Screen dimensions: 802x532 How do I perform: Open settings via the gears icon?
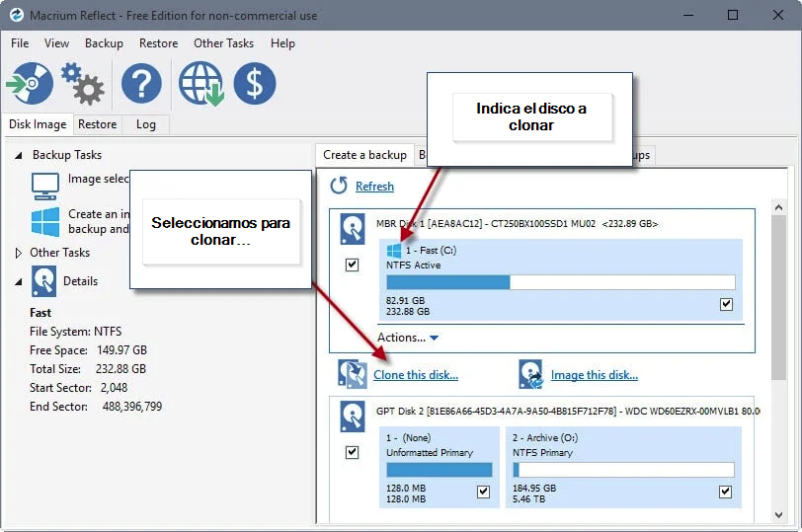[83, 83]
